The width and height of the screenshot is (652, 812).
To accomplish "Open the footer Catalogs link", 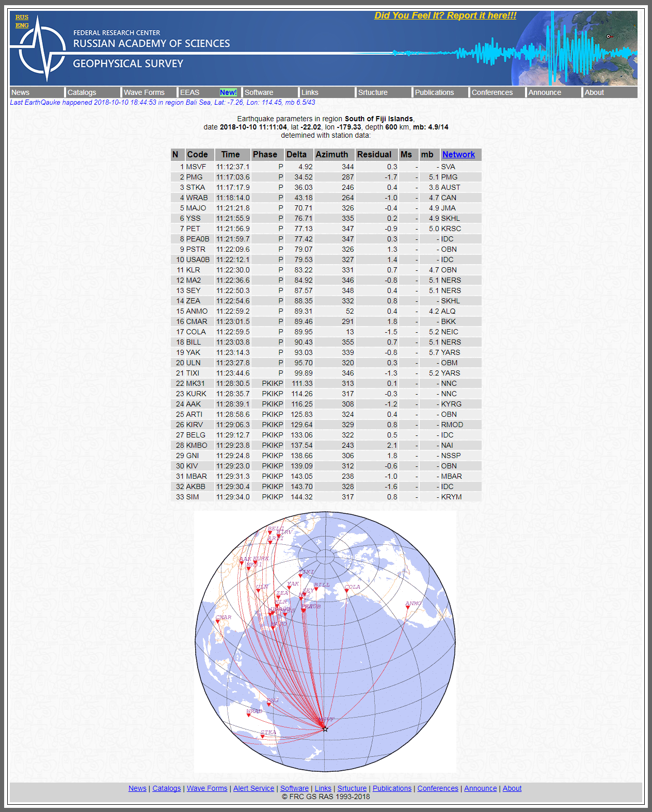I will pos(167,788).
